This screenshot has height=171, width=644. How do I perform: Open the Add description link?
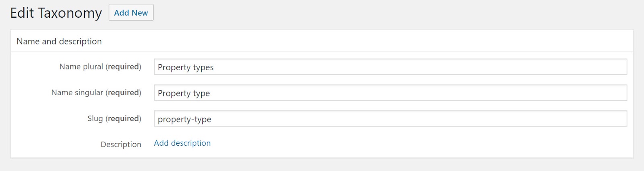pos(182,143)
